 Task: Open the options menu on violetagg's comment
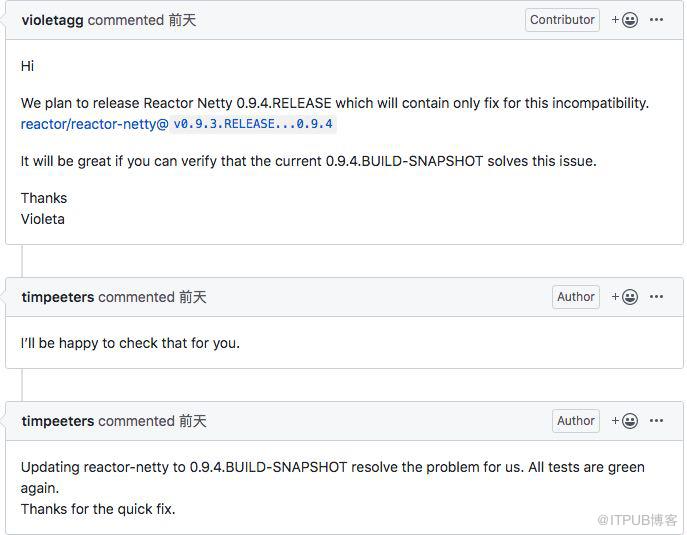click(656, 20)
